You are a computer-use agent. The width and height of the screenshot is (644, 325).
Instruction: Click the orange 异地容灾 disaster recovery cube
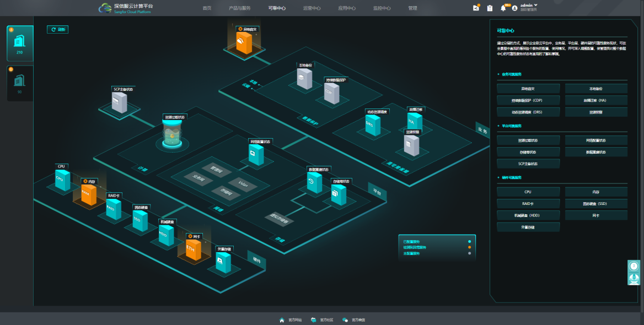pyautogui.click(x=244, y=42)
